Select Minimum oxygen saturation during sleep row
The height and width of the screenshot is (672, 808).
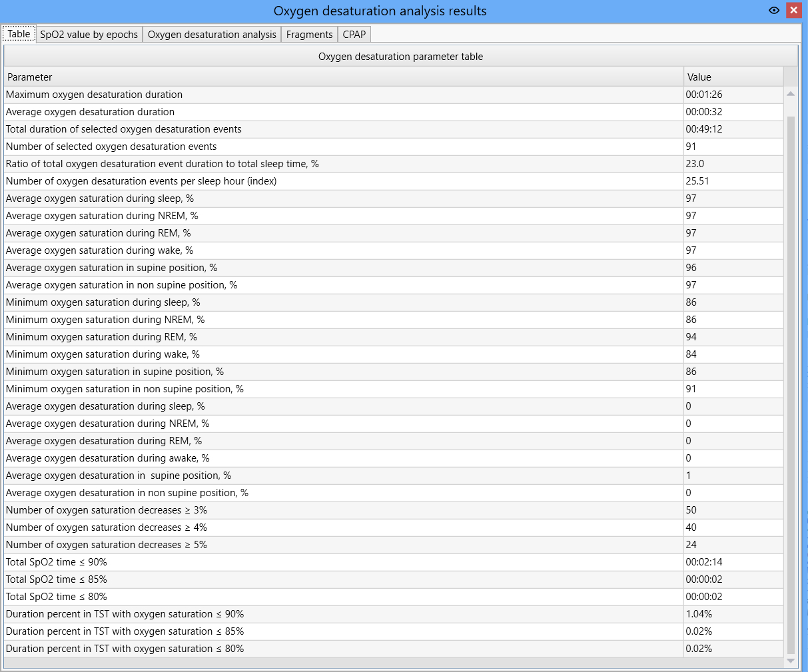point(394,302)
